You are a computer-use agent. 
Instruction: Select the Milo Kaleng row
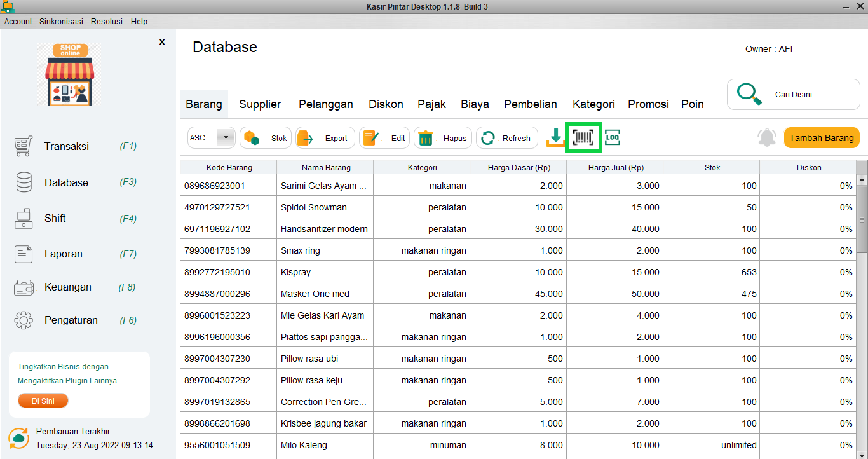pyautogui.click(x=518, y=445)
